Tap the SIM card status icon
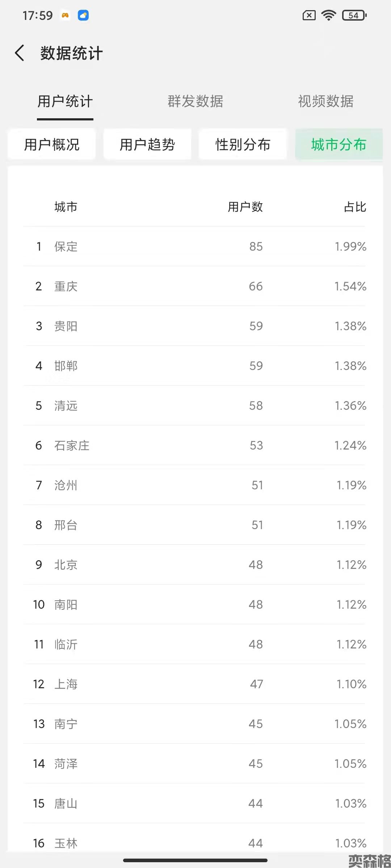Viewport: 391px width, 868px height. point(309,15)
